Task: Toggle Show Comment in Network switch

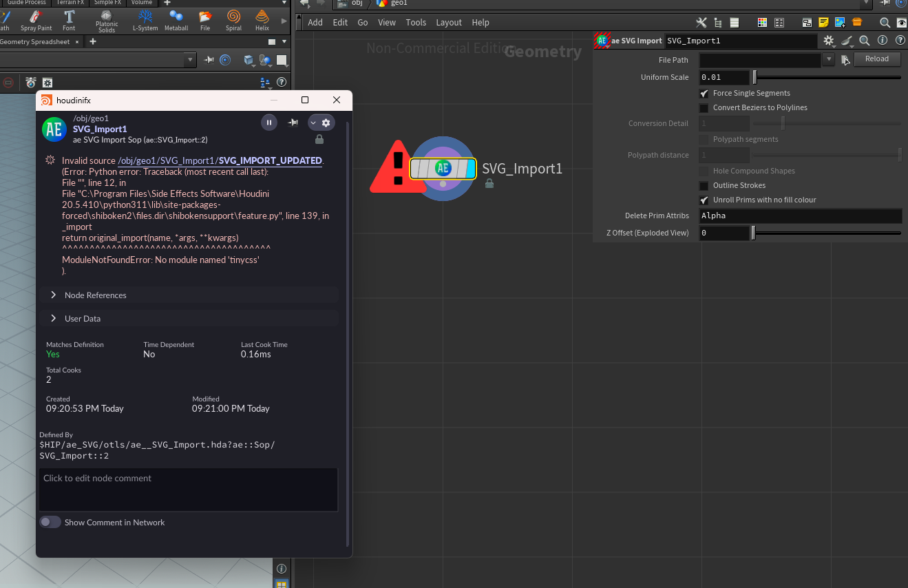Action: coord(50,522)
